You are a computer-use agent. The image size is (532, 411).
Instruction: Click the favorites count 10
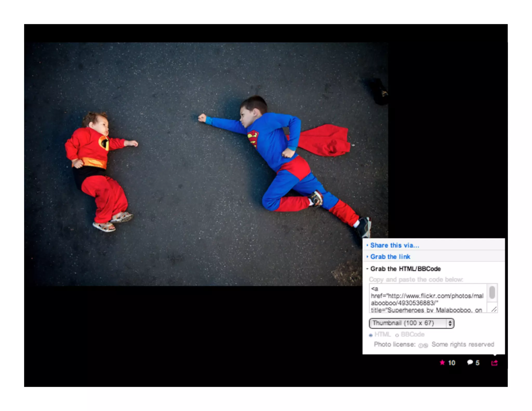[452, 363]
